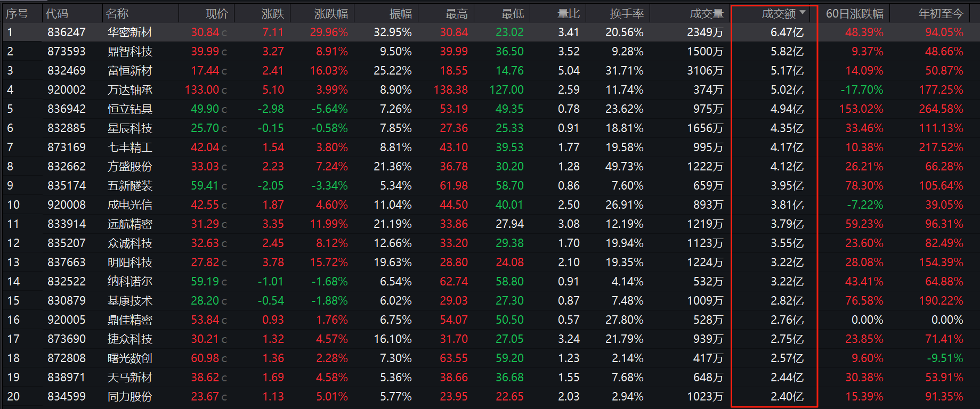Click stock code 836247
The image size is (980, 409).
(67, 32)
